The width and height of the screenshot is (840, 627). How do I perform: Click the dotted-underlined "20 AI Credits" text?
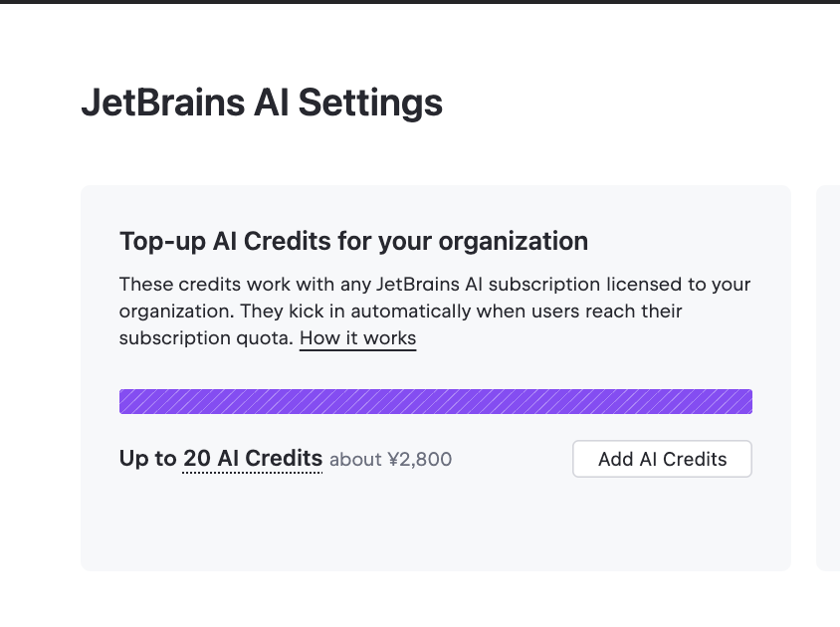coord(253,459)
